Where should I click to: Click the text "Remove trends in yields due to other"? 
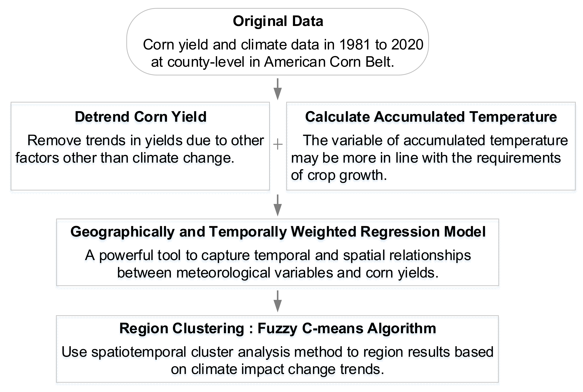click(x=146, y=140)
